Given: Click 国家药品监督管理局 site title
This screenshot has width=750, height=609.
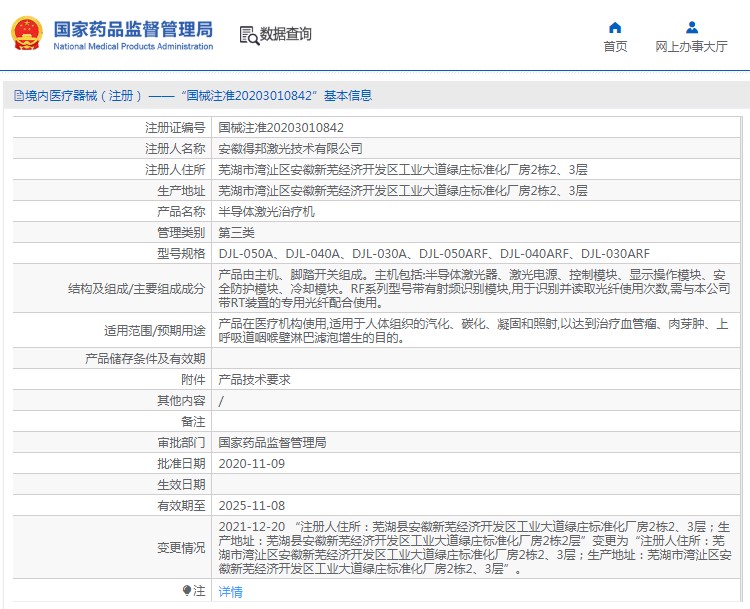Looking at the screenshot, I should pyautogui.click(x=133, y=29).
